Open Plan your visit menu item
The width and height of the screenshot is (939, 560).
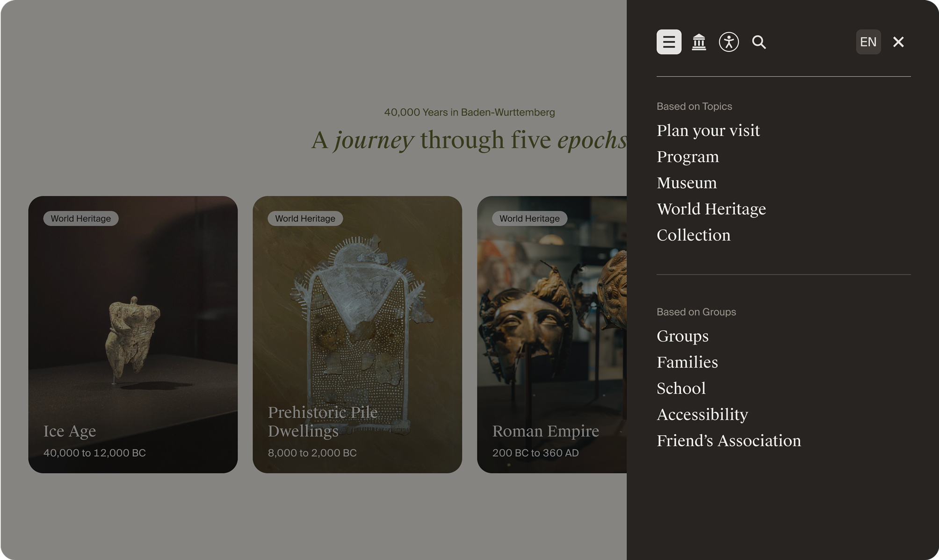(x=708, y=130)
